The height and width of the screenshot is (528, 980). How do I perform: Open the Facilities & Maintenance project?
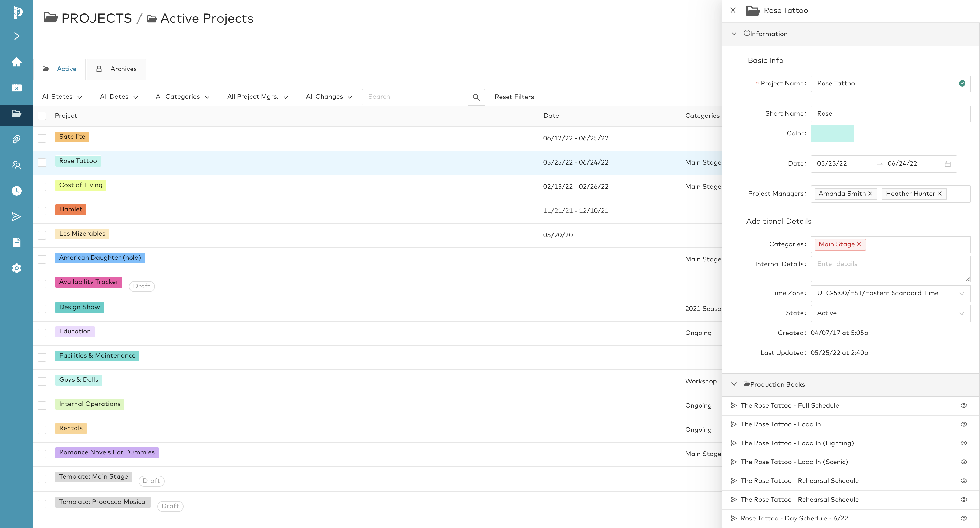pos(97,356)
